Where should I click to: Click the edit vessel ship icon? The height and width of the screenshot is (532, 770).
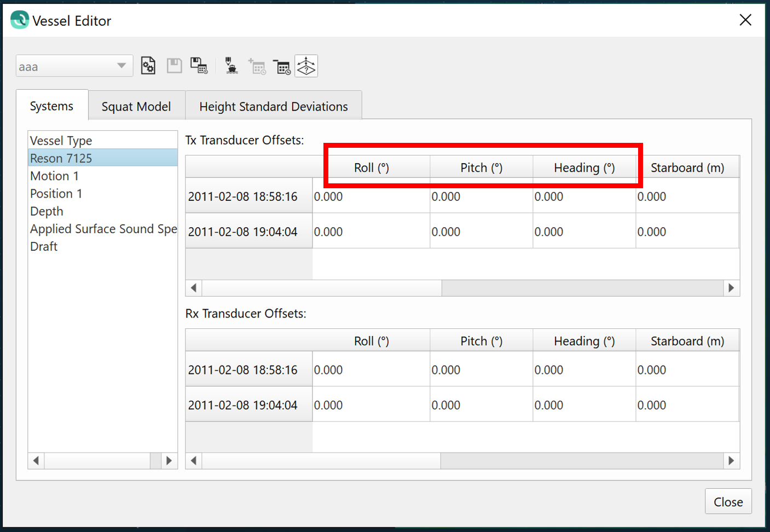coord(231,66)
